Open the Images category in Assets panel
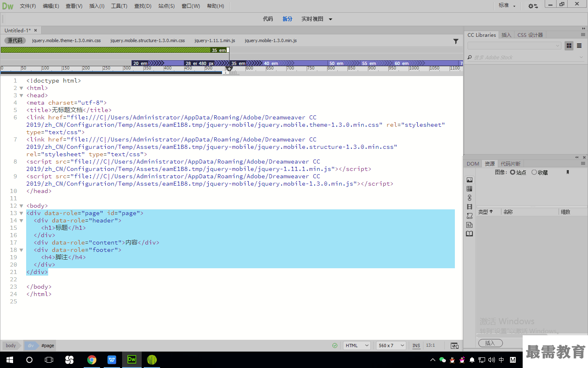Screen dimensions: 588x368 click(470, 180)
